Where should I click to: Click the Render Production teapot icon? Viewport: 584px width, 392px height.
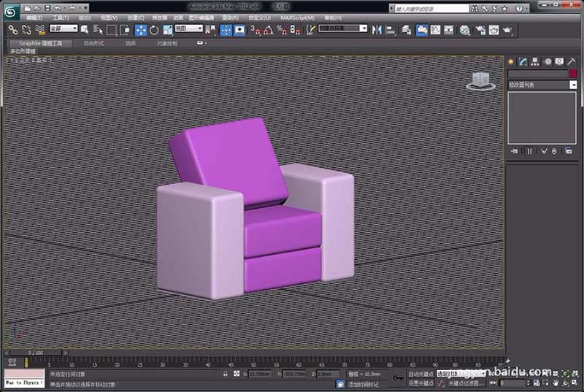507,30
